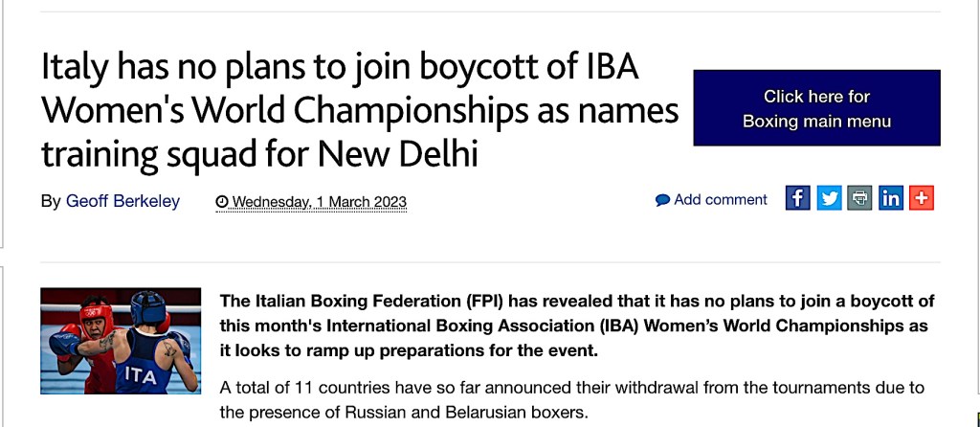980x427 pixels.
Task: Open more sharing options plus icon
Action: tap(922, 198)
